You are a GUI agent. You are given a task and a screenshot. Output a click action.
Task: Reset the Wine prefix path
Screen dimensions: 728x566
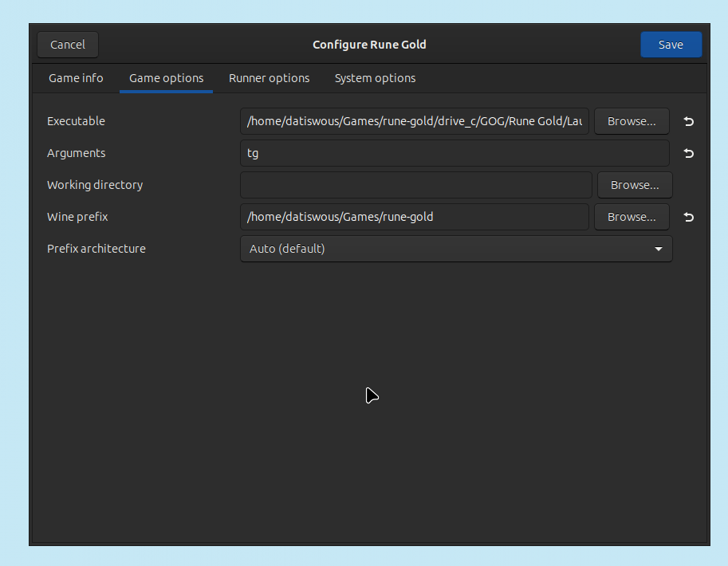pos(689,217)
